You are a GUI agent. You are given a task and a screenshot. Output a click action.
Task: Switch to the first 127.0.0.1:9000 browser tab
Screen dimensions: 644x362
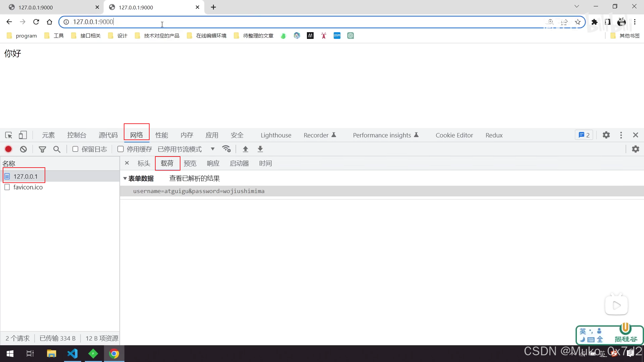pos(52,7)
